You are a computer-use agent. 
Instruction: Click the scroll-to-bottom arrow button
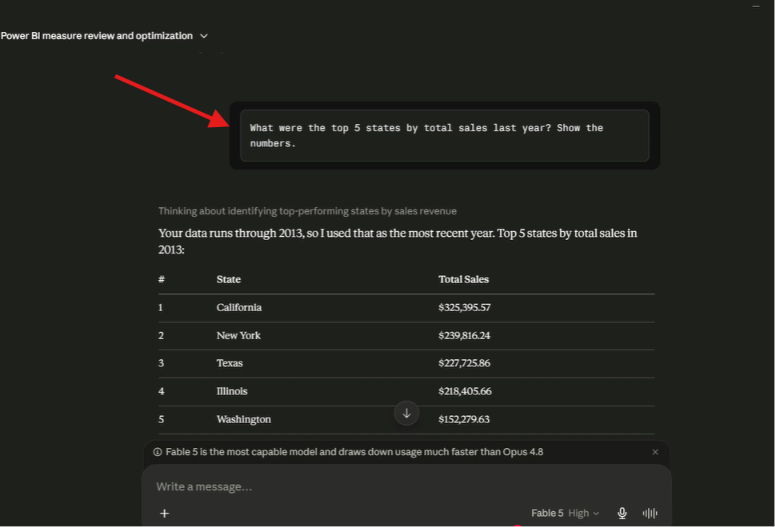pos(406,413)
